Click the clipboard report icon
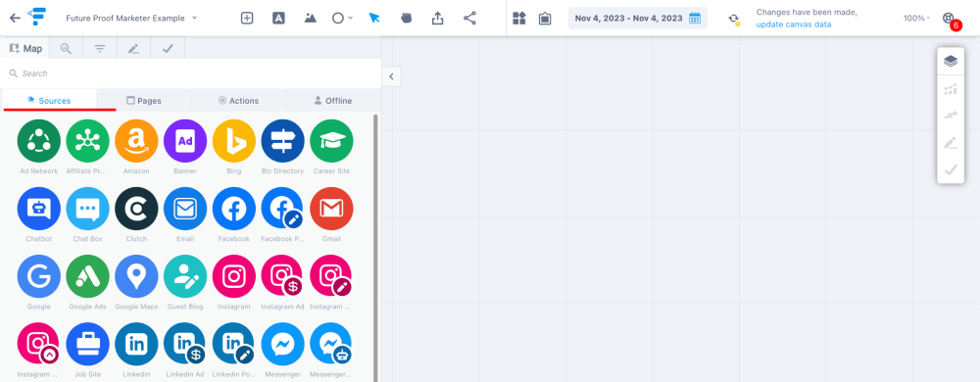This screenshot has height=382, width=980. pos(545,18)
